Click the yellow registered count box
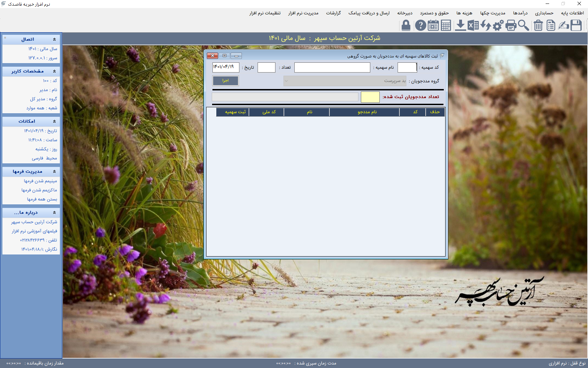The width and height of the screenshot is (588, 368). (x=370, y=97)
